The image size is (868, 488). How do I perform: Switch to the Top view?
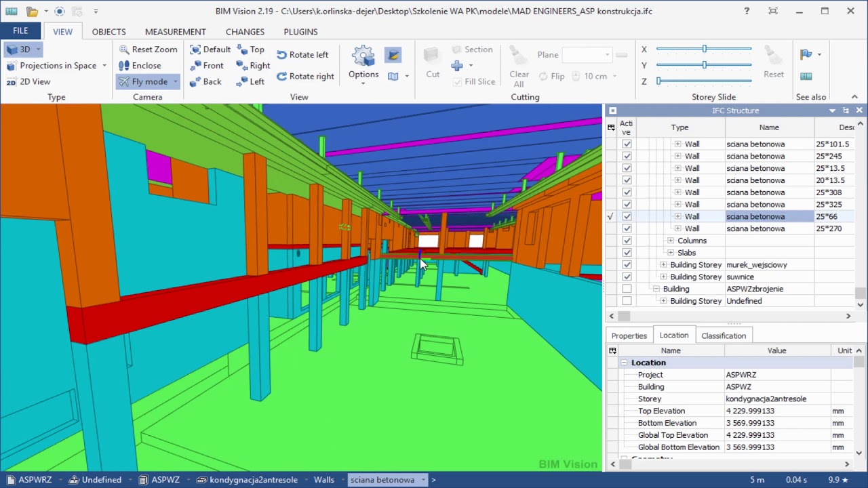click(250, 49)
